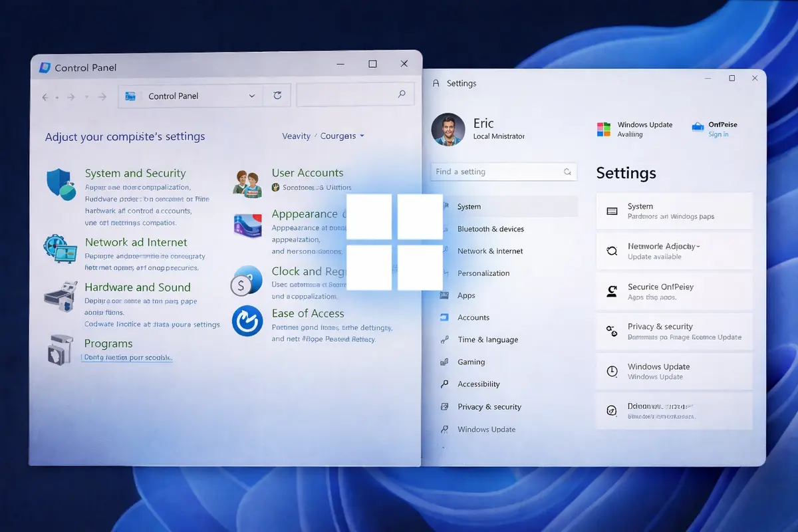Click Eric's profile picture in Settings
798x532 pixels.
coord(448,130)
